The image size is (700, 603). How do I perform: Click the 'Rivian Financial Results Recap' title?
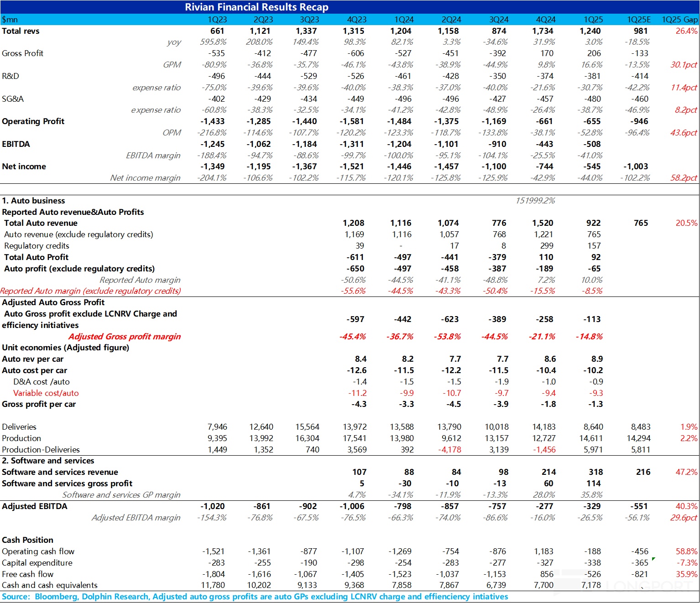point(256,7)
